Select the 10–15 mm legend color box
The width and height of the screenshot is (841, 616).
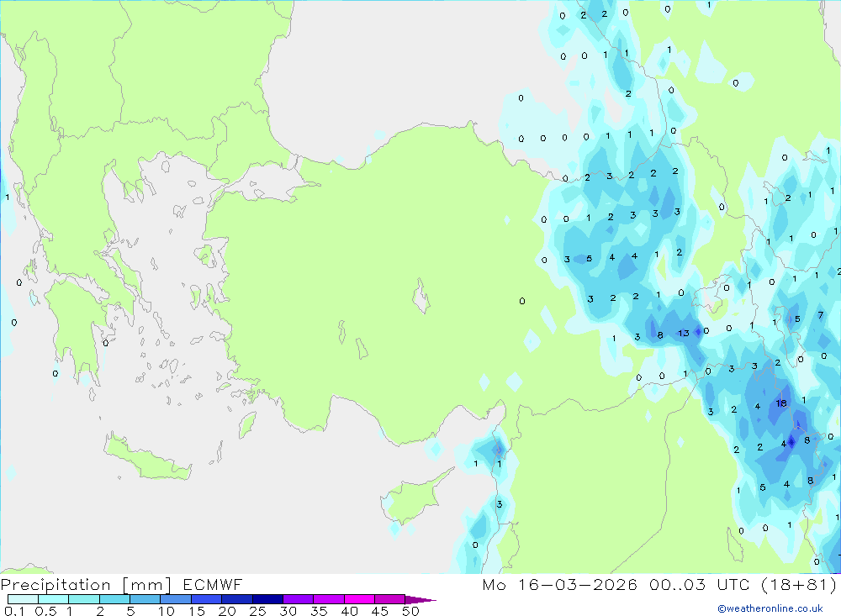point(176,599)
